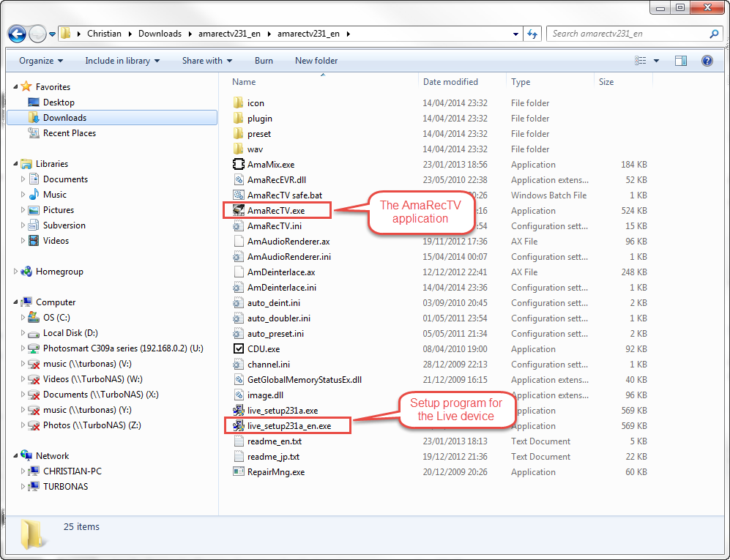The width and height of the screenshot is (730, 560).
Task: Click the Forward navigation arrow
Action: click(37, 34)
